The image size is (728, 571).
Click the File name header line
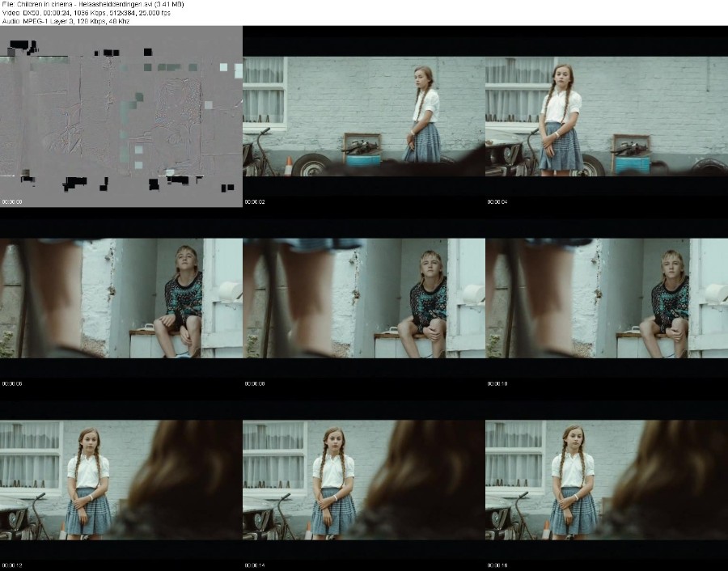coord(93,4)
